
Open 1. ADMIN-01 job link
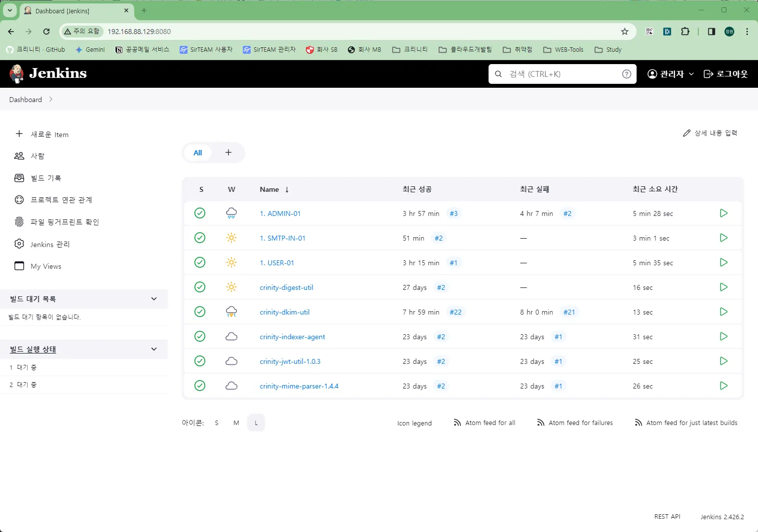[280, 213]
